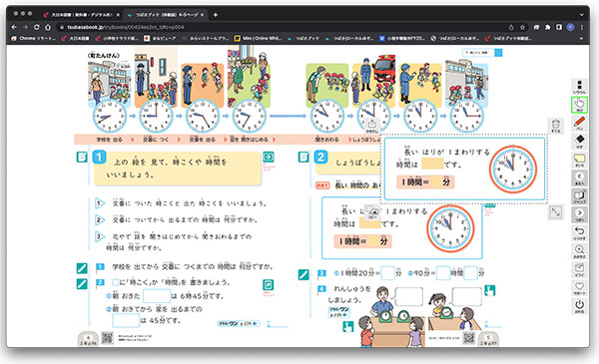Click the browser back arrow
The width and height of the screenshot is (599, 364).
coord(14,27)
